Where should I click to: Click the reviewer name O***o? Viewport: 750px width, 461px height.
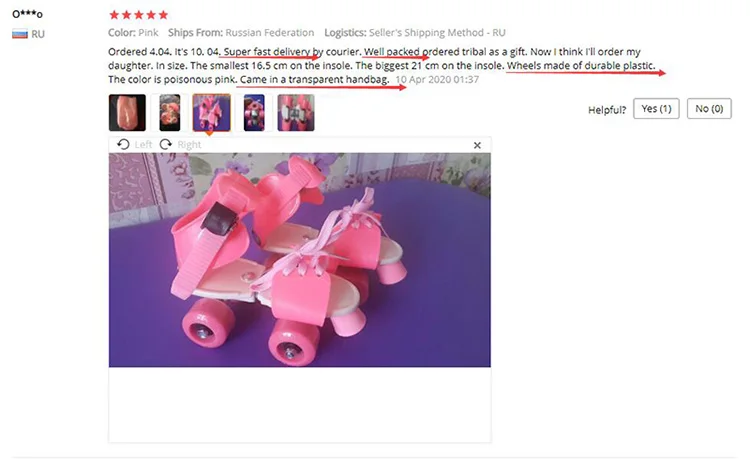point(27,14)
